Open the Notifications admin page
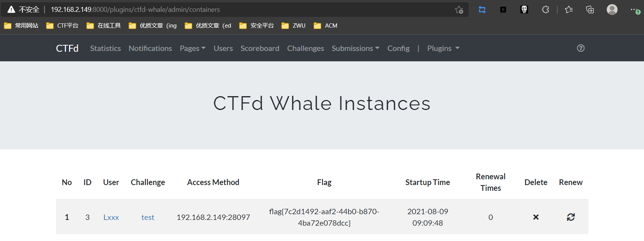Image resolution: width=644 pixels, height=241 pixels. 150,48
